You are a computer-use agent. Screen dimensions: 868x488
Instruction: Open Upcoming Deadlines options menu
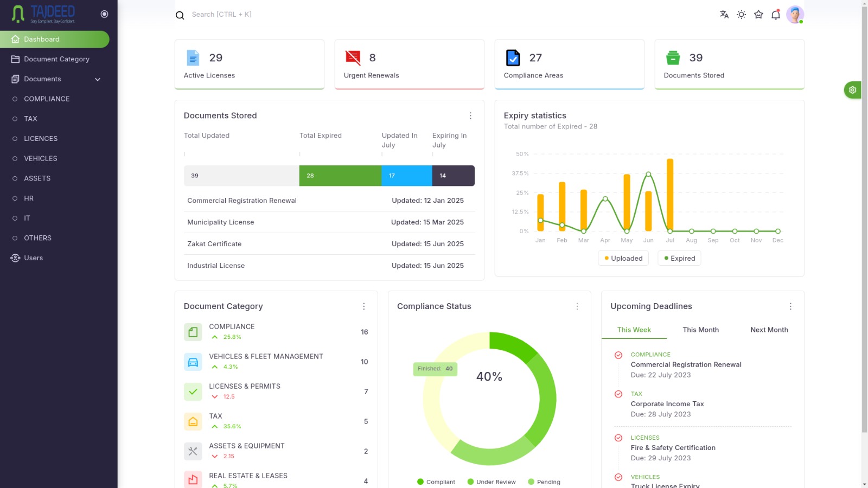click(x=790, y=306)
